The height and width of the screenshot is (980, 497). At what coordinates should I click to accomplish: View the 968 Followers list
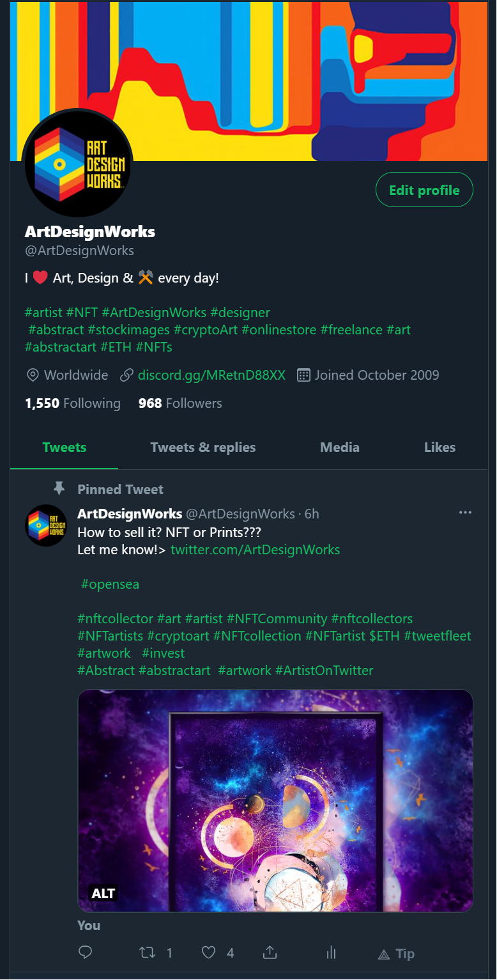click(x=180, y=403)
